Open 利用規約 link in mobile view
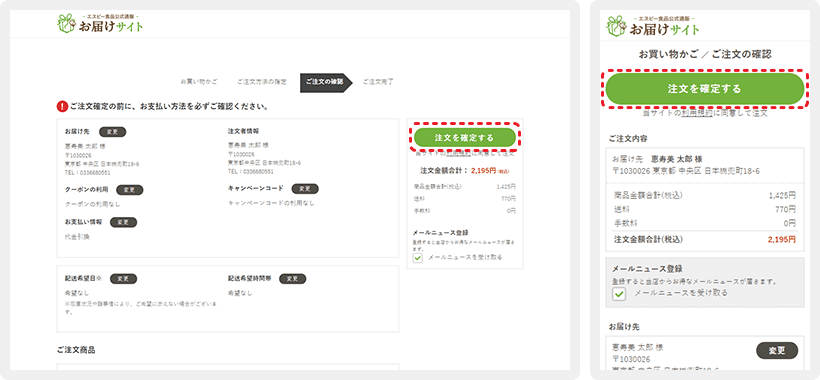 [697, 113]
